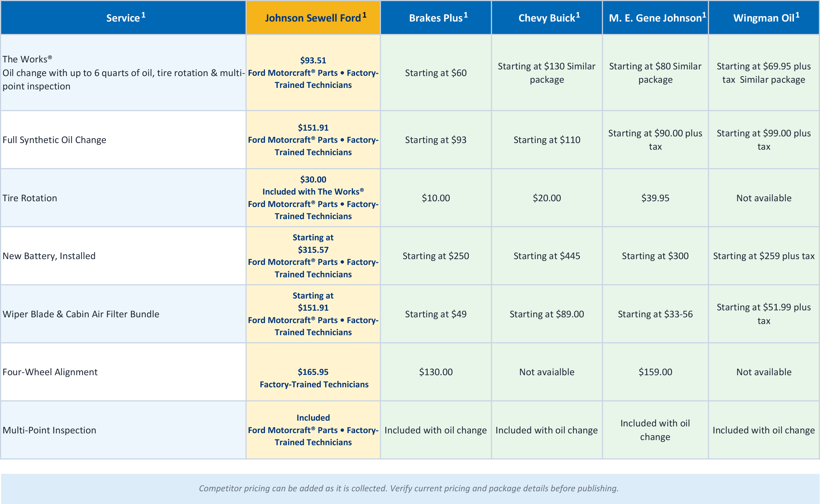Image resolution: width=820 pixels, height=504 pixels.
Task: Select the $159.00 alignment cell
Action: (x=655, y=372)
